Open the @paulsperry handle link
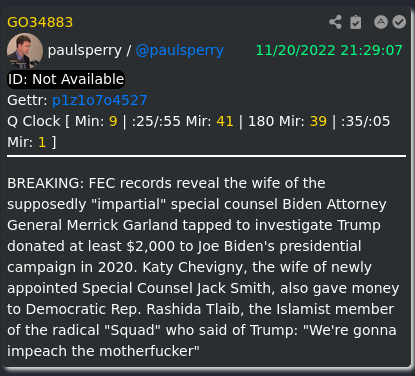This screenshot has width=415, height=376. coord(179,51)
